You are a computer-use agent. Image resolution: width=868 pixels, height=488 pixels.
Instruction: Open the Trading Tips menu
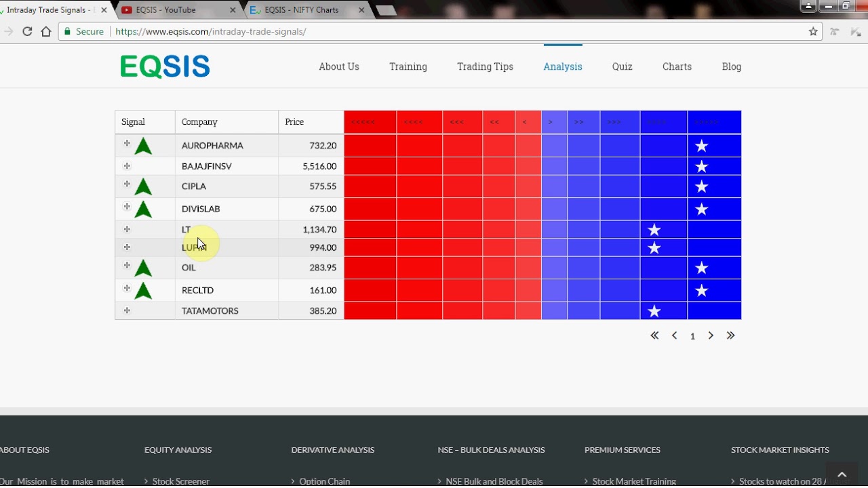tap(485, 66)
